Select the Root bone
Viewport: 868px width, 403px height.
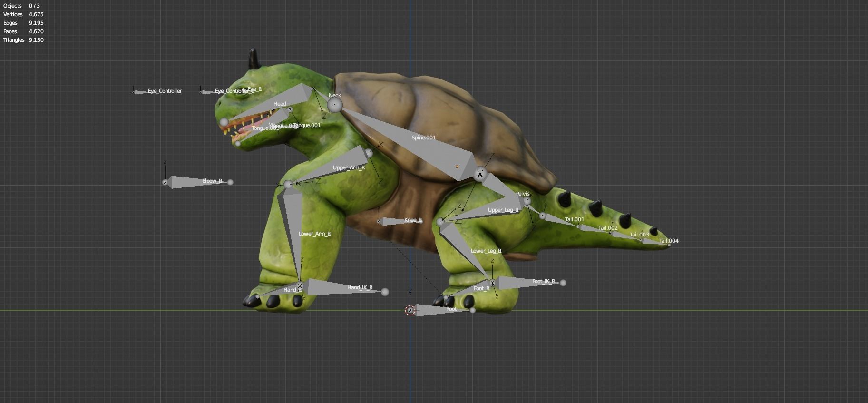[x=442, y=310]
